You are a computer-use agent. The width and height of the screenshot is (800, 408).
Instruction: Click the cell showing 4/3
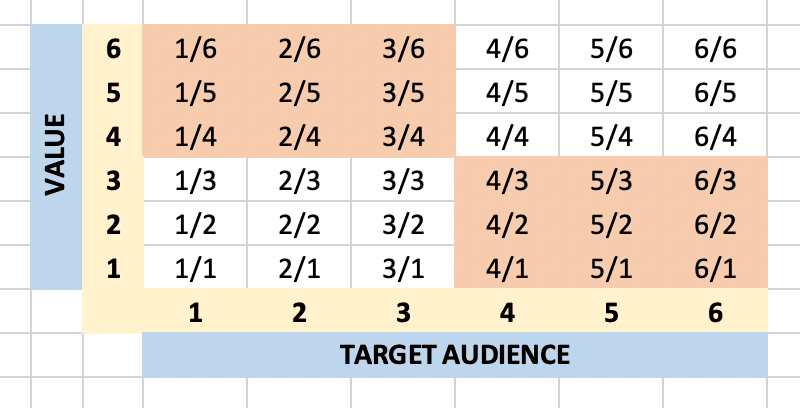pyautogui.click(x=507, y=179)
